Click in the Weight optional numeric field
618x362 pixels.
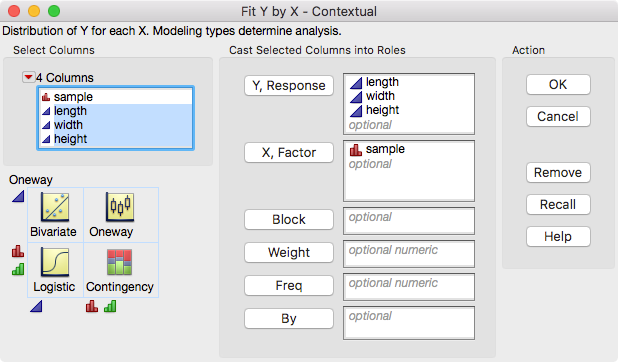(x=409, y=254)
